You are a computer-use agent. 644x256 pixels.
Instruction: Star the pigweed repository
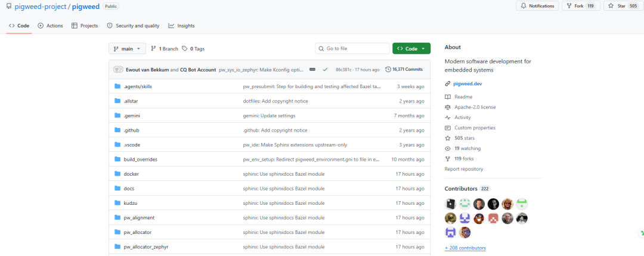623,6
